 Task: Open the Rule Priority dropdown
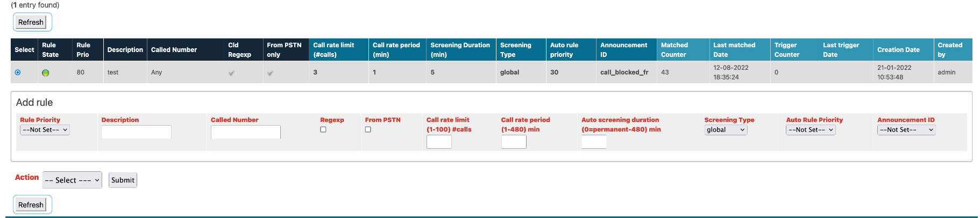click(x=45, y=130)
